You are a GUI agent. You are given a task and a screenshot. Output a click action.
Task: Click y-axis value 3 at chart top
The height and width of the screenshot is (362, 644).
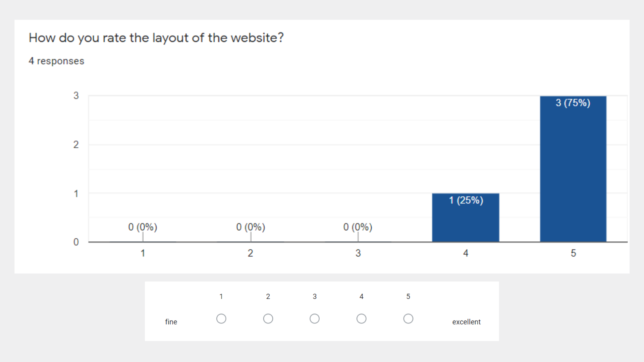[76, 96]
